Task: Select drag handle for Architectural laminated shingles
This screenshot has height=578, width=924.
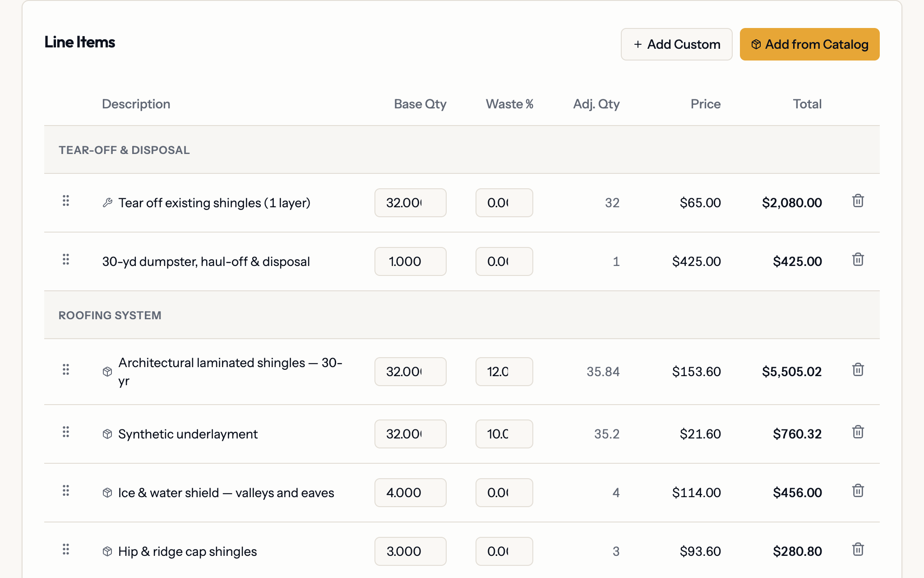Action: (66, 370)
